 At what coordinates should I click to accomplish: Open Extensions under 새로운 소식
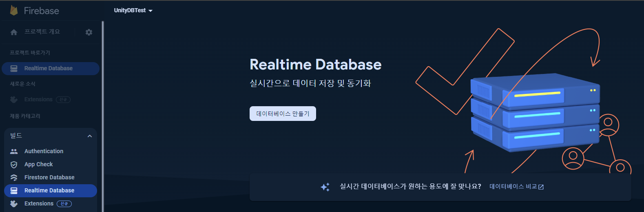click(38, 99)
